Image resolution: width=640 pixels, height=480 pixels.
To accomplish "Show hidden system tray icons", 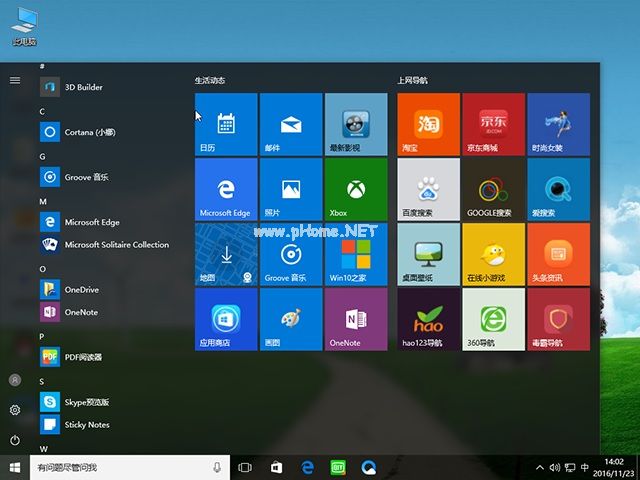I will click(x=541, y=467).
